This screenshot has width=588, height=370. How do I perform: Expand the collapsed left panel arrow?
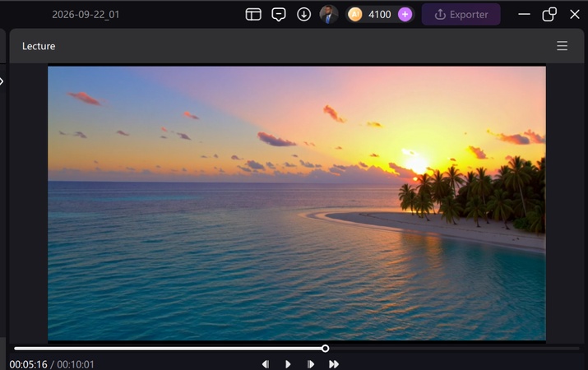point(2,81)
